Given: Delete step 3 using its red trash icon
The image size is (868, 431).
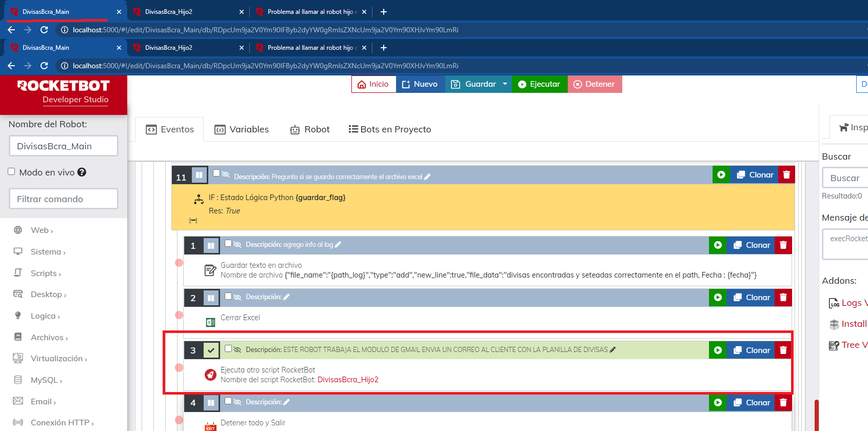Looking at the screenshot, I should pos(783,350).
